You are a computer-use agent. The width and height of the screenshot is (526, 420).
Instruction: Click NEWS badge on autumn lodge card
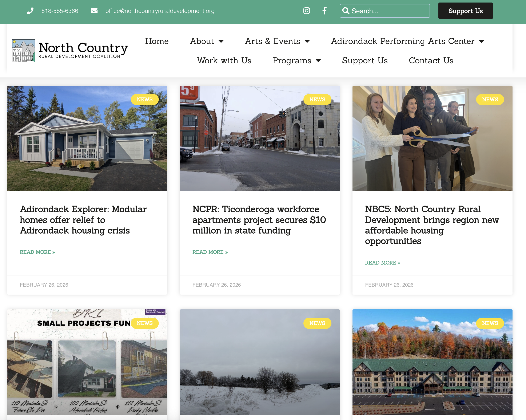coord(490,323)
